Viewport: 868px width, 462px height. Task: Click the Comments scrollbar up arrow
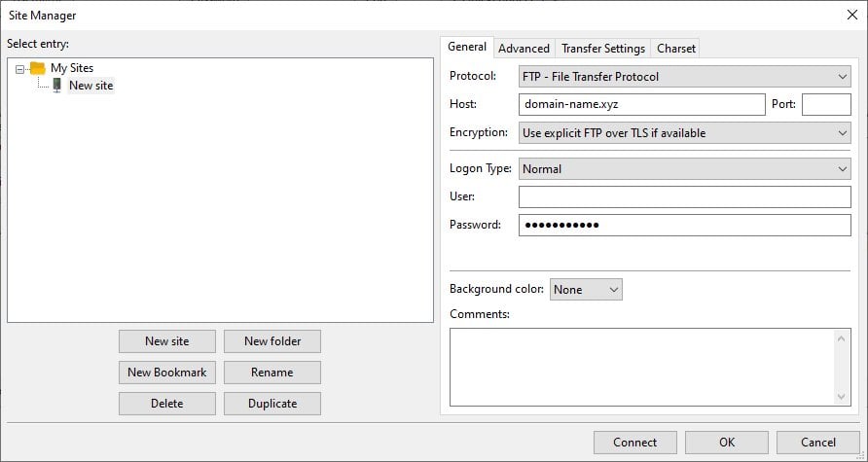842,338
